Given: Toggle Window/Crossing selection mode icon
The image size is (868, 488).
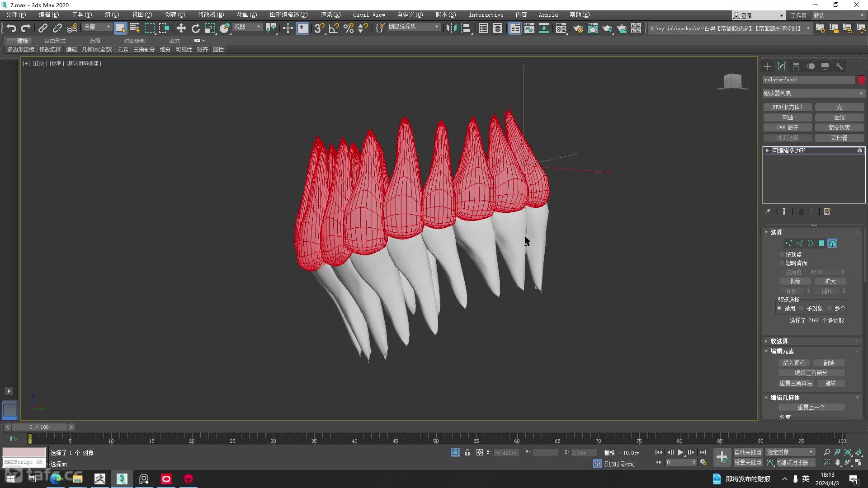Looking at the screenshot, I should (x=164, y=28).
